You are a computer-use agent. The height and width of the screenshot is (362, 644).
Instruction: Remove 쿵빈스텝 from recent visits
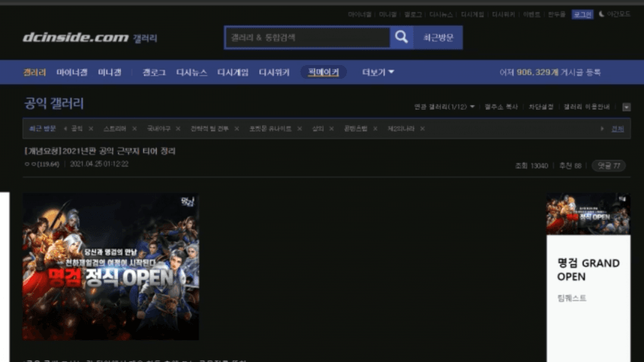pos(375,129)
